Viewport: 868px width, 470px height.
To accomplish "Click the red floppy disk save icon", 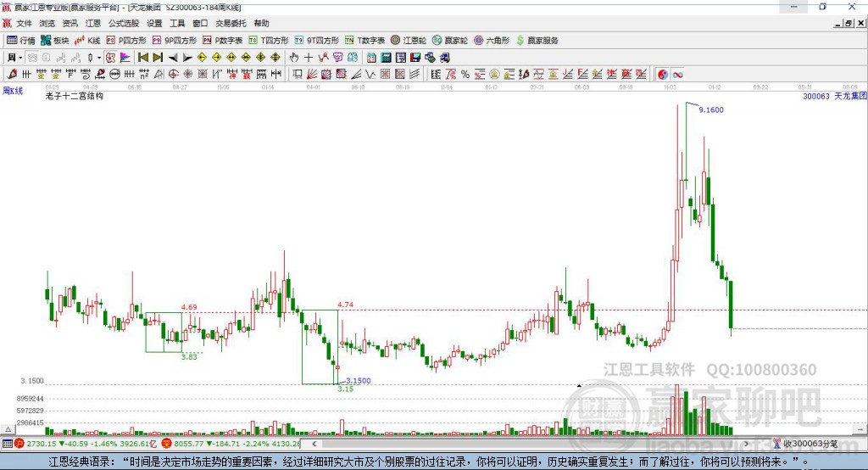I will 415,58.
